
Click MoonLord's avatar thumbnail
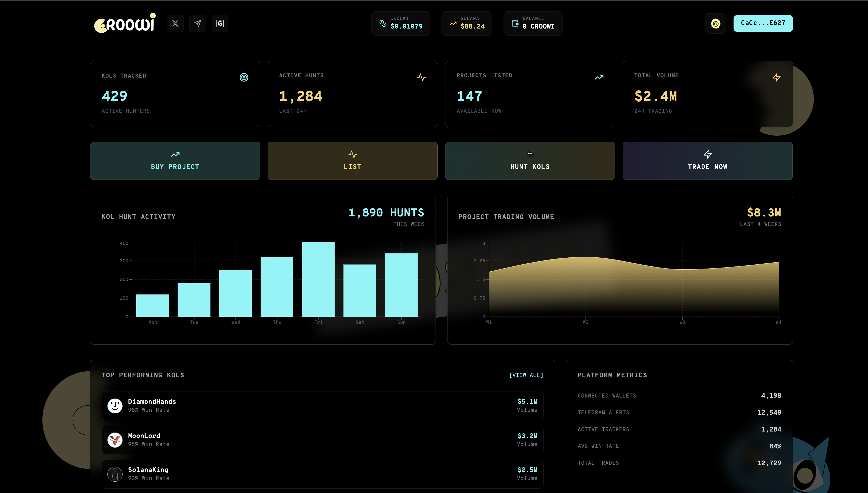pyautogui.click(x=115, y=440)
